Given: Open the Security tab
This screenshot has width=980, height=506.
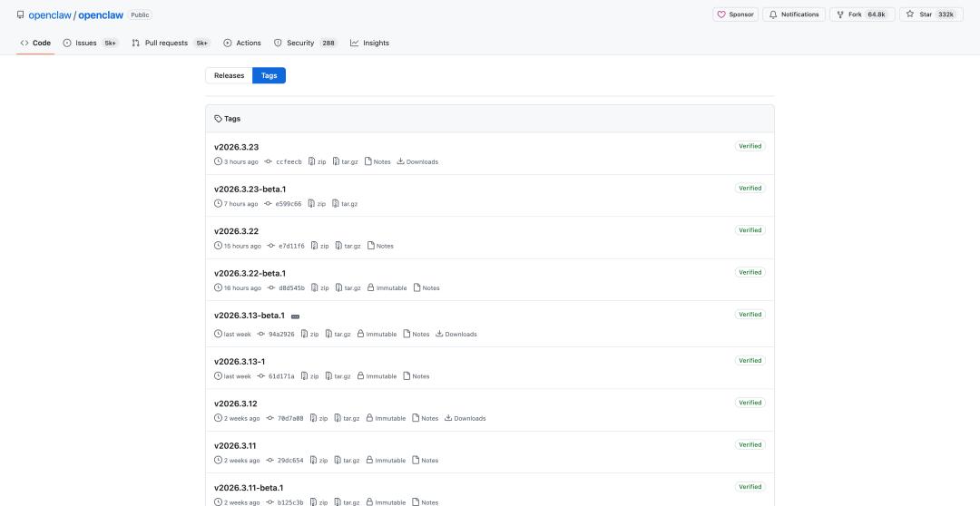Looking at the screenshot, I should (305, 44).
